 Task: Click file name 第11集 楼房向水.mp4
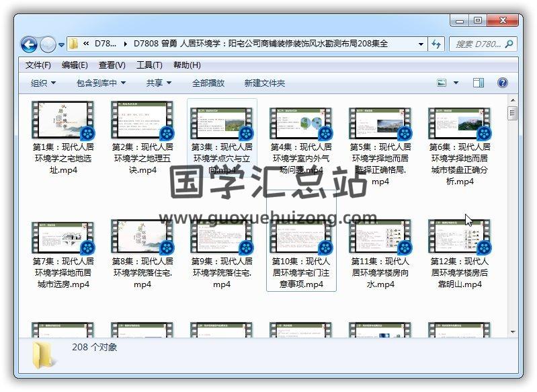coord(380,273)
